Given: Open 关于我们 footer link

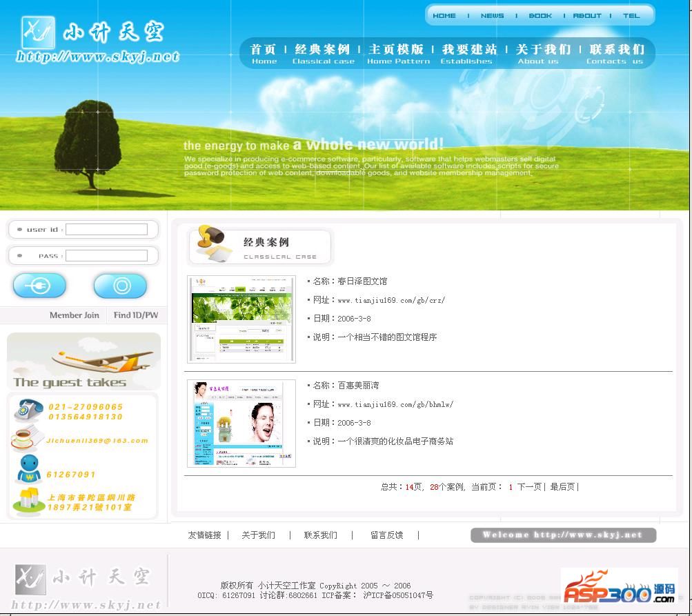Looking at the screenshot, I should tap(258, 535).
